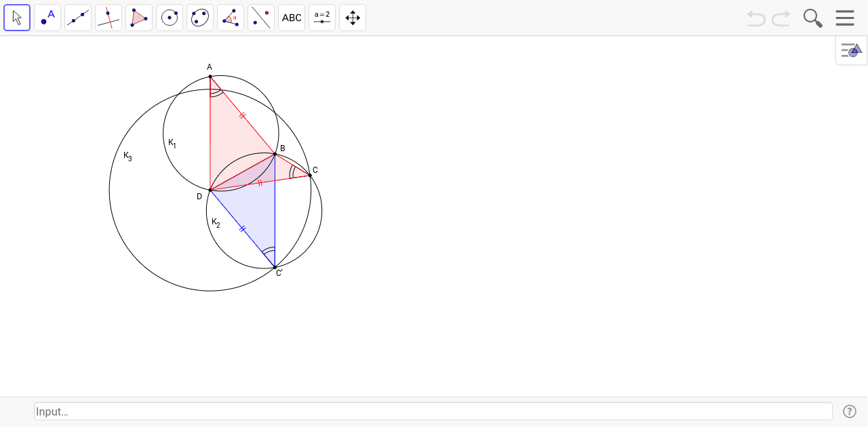Click the K1 circle label

tap(172, 143)
